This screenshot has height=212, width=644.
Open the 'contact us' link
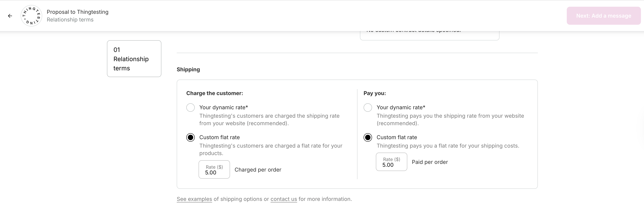coord(284,199)
